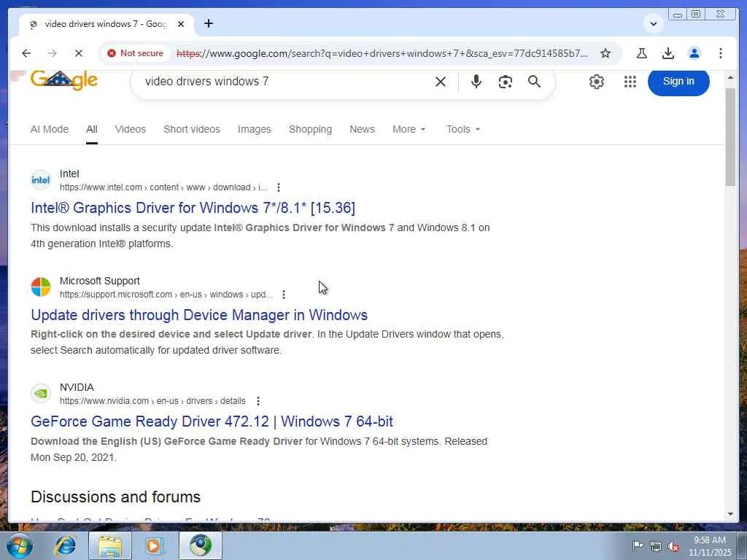
Task: Open Google quick settings gear
Action: (597, 82)
